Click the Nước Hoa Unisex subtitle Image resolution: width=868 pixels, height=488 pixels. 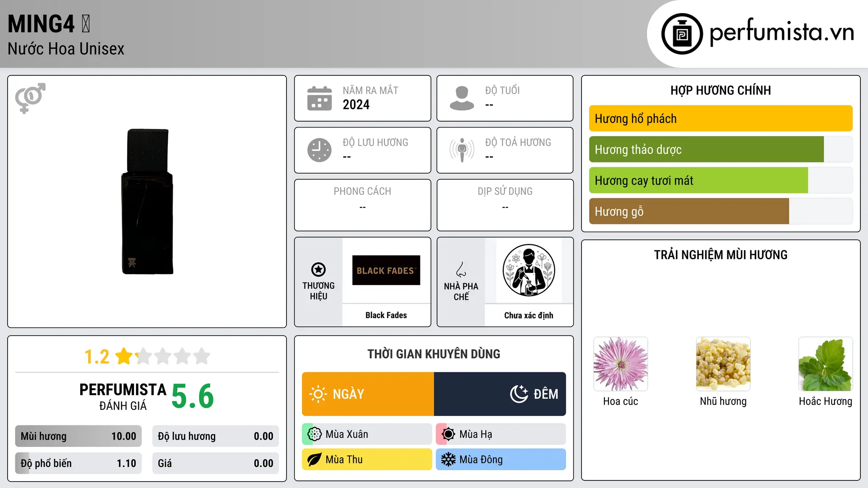point(66,49)
